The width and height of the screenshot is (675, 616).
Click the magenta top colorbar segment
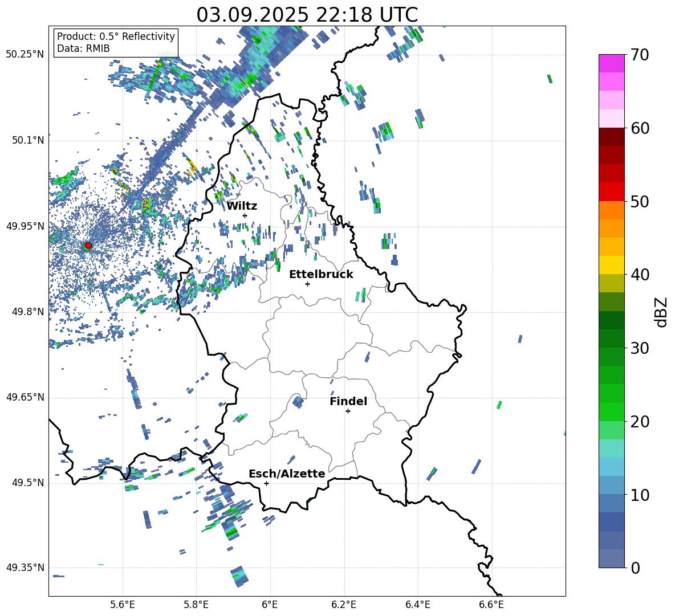[611, 64]
